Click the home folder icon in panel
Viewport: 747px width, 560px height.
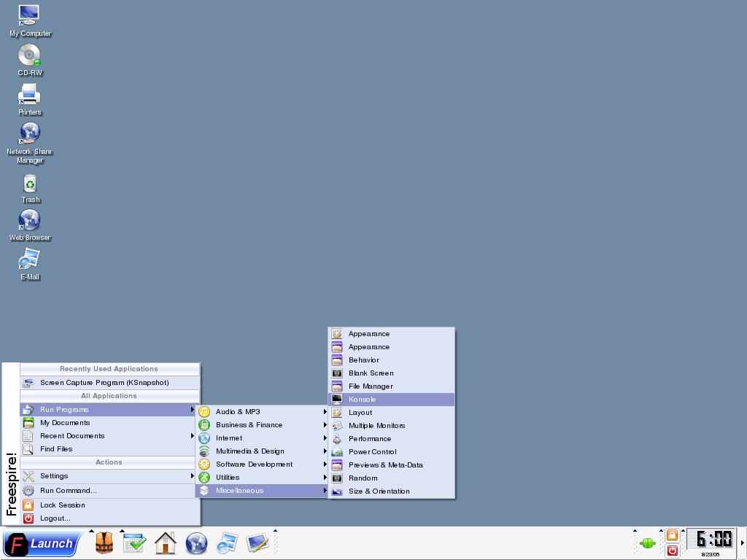(x=166, y=542)
